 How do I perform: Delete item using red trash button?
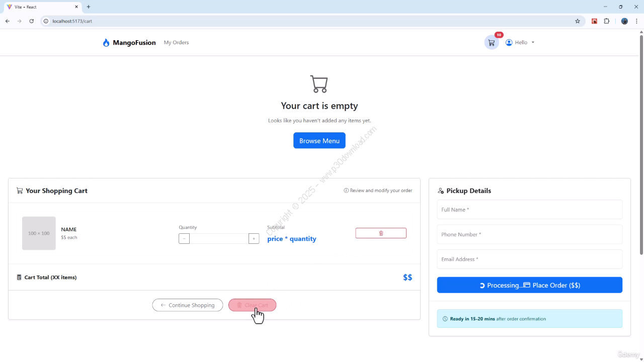click(381, 233)
